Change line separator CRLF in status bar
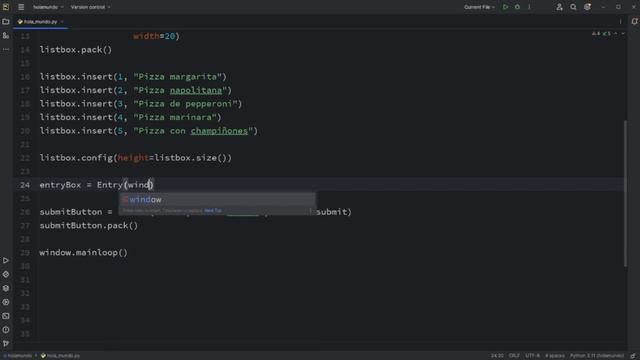Viewport: 640px width, 360px height. [x=514, y=356]
